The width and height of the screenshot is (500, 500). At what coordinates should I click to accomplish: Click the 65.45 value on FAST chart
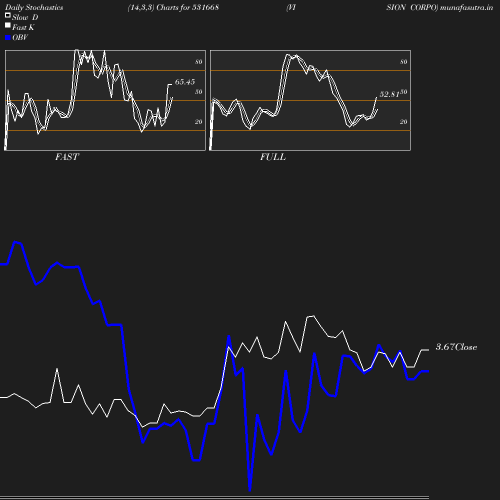185,82
